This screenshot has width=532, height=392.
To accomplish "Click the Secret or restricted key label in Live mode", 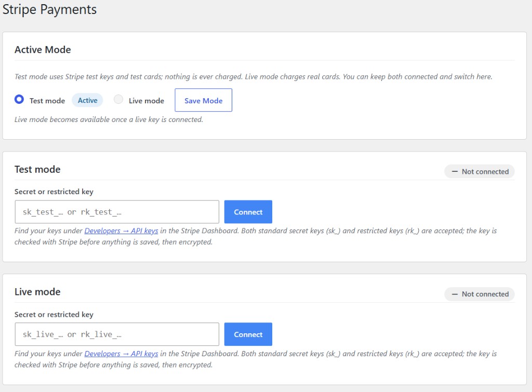I will point(54,314).
